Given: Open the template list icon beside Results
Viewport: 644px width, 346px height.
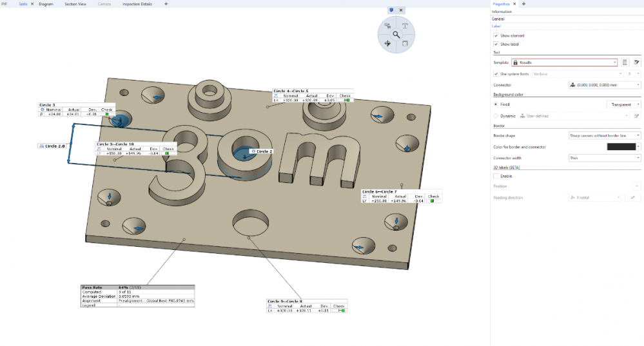Looking at the screenshot, I should pyautogui.click(x=625, y=62).
